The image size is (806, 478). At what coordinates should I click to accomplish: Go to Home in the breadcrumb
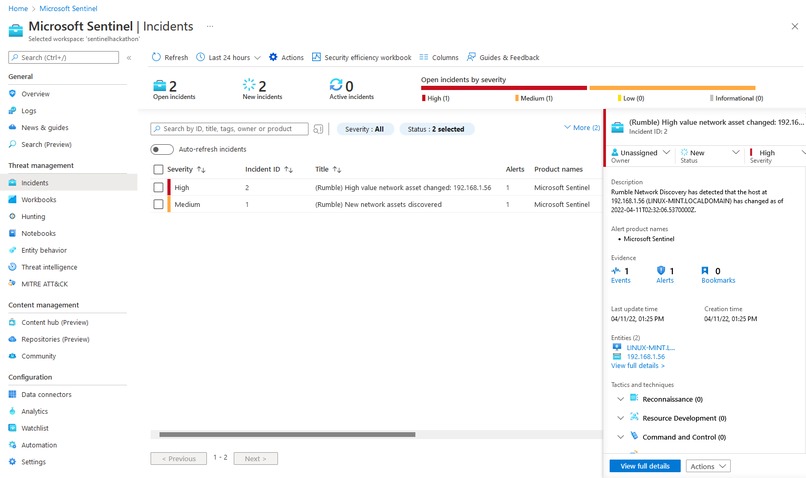pos(18,8)
